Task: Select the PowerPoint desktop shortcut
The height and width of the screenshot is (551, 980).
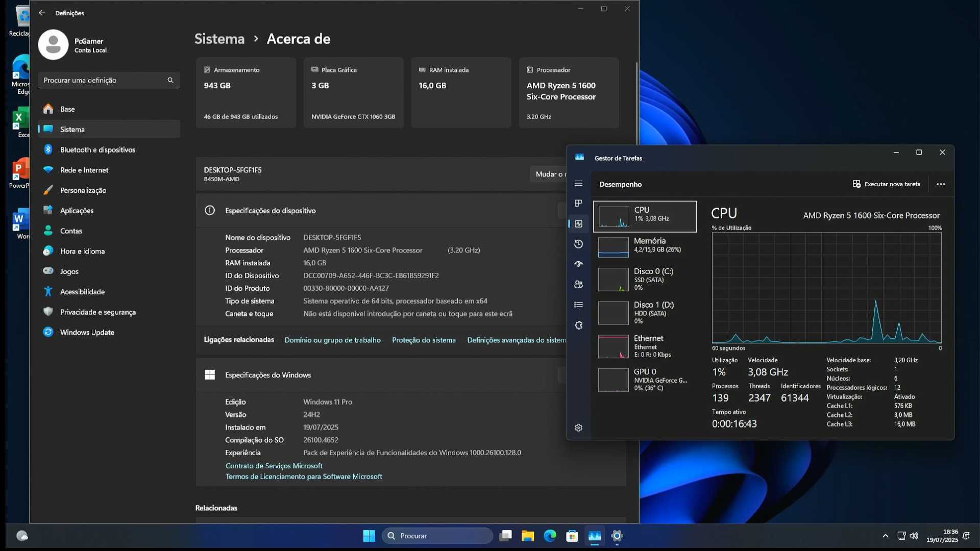Action: point(19,173)
